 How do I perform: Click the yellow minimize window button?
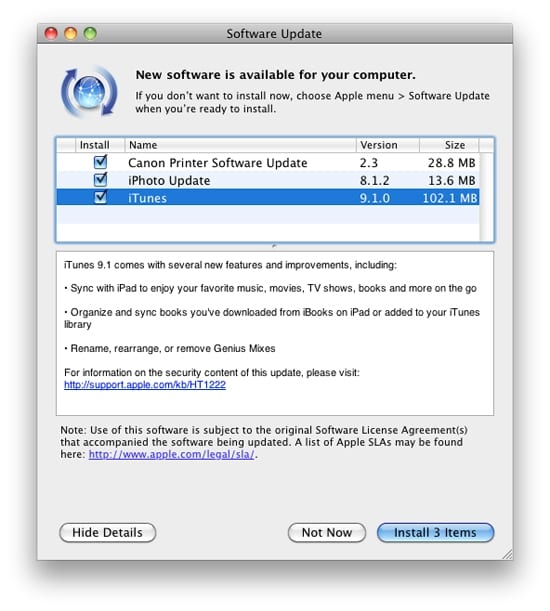[71, 33]
